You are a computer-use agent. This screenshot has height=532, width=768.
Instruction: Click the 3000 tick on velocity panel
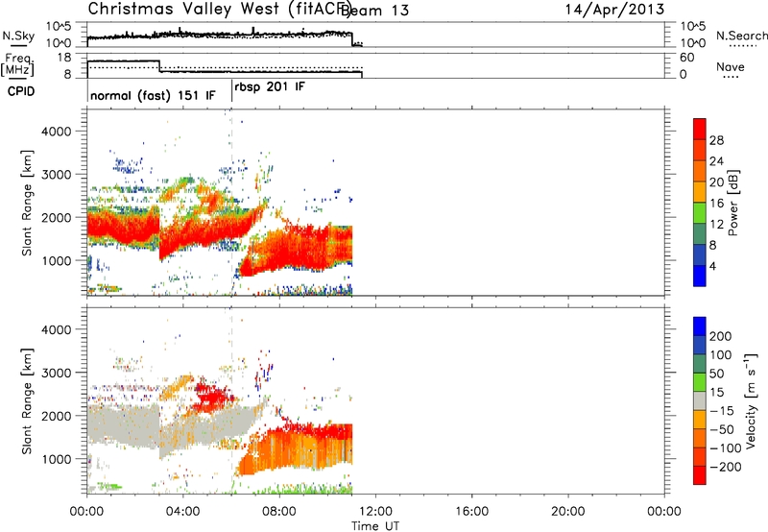[x=56, y=373]
